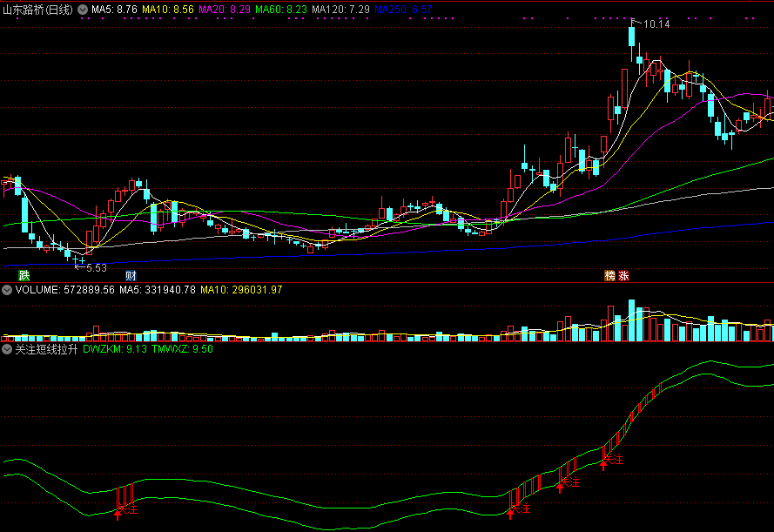Click the 关注短线拉升 indicator name
The height and width of the screenshot is (532, 774).
point(46,349)
